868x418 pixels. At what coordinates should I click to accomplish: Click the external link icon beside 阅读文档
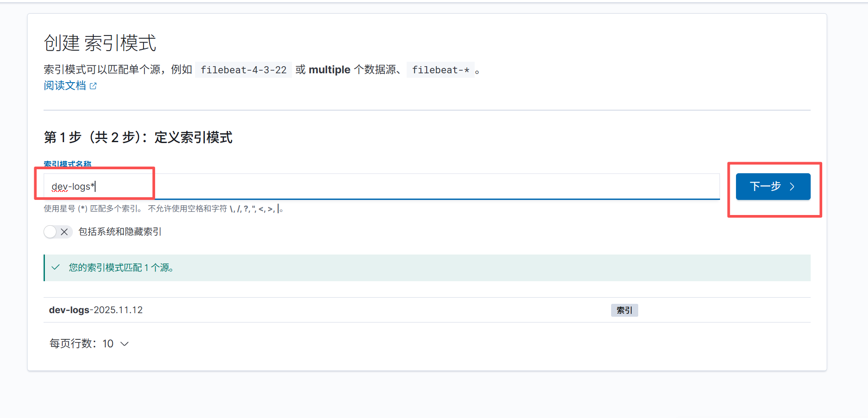tap(93, 86)
